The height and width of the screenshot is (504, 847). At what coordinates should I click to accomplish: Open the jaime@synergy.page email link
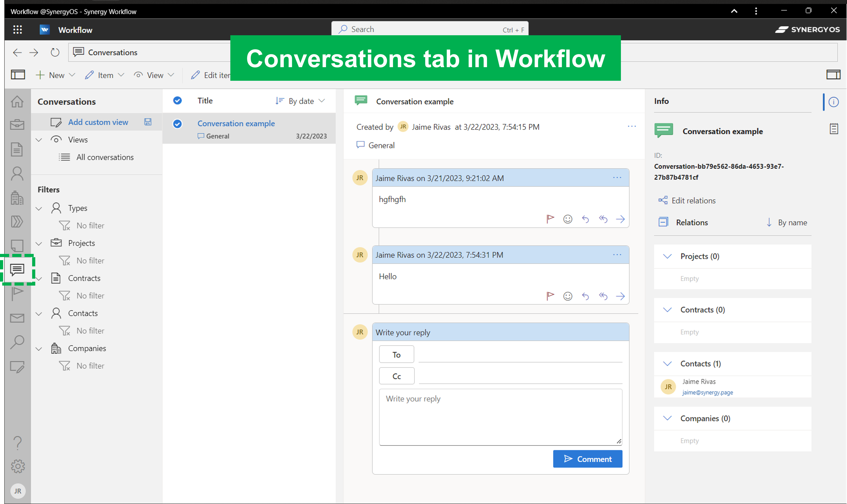click(707, 392)
